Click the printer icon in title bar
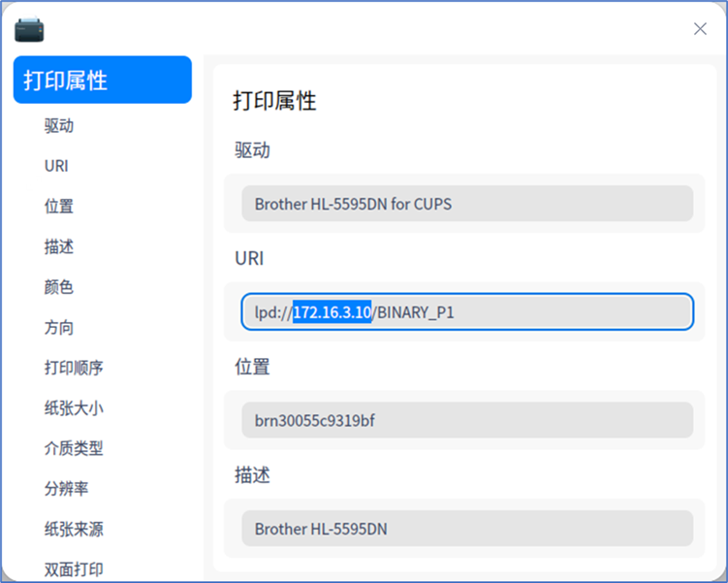 point(29,29)
